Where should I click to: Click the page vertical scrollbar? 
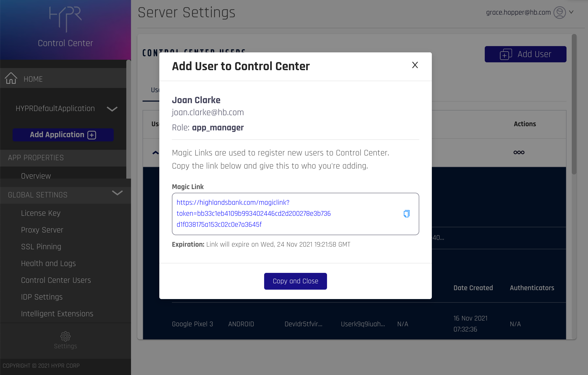tap(574, 105)
